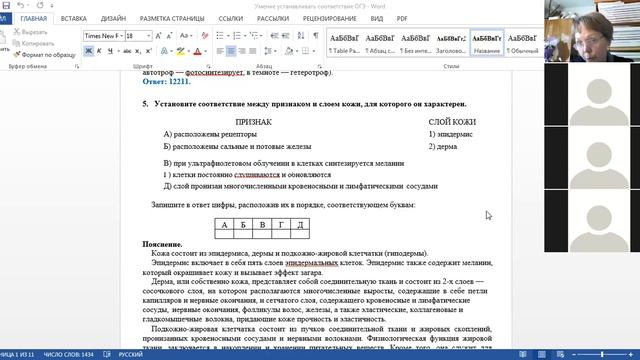Open the Change Case (Aa) dropdown
This screenshot has height=360, width=640.
tap(186, 36)
